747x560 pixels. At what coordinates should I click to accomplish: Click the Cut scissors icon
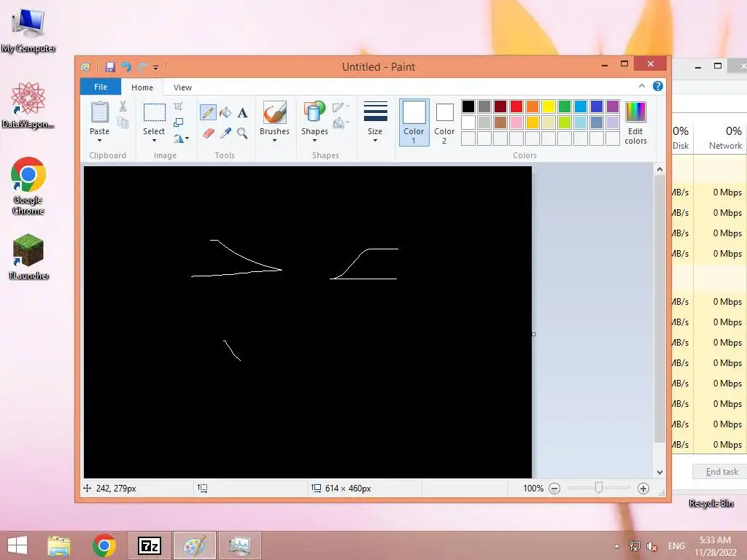(123, 106)
